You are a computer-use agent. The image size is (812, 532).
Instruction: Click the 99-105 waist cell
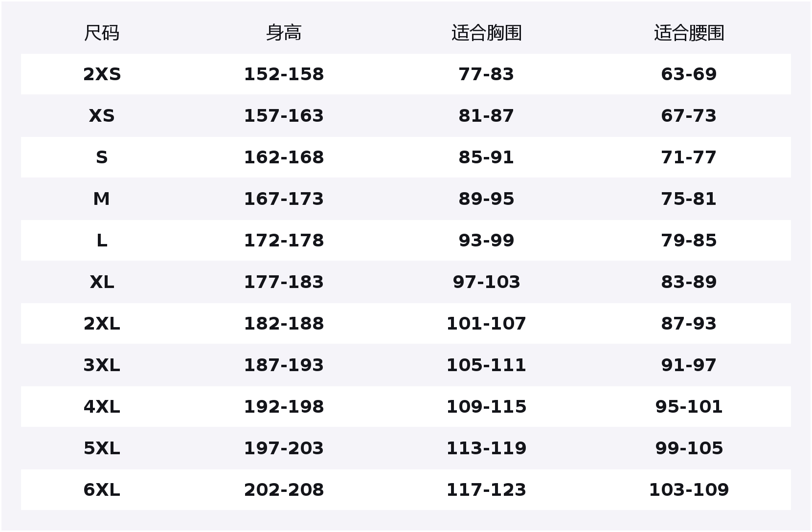(689, 448)
